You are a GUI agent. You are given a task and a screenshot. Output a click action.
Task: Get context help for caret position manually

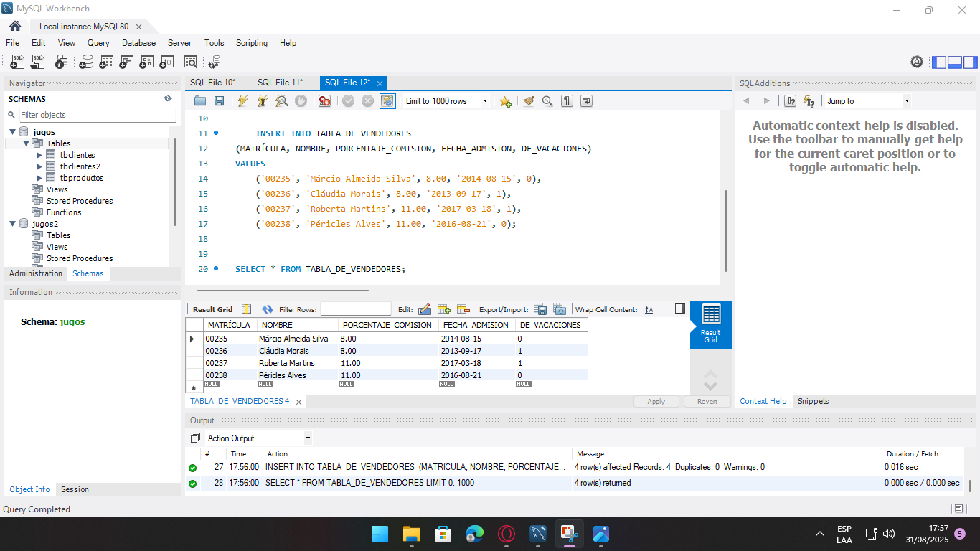(790, 101)
